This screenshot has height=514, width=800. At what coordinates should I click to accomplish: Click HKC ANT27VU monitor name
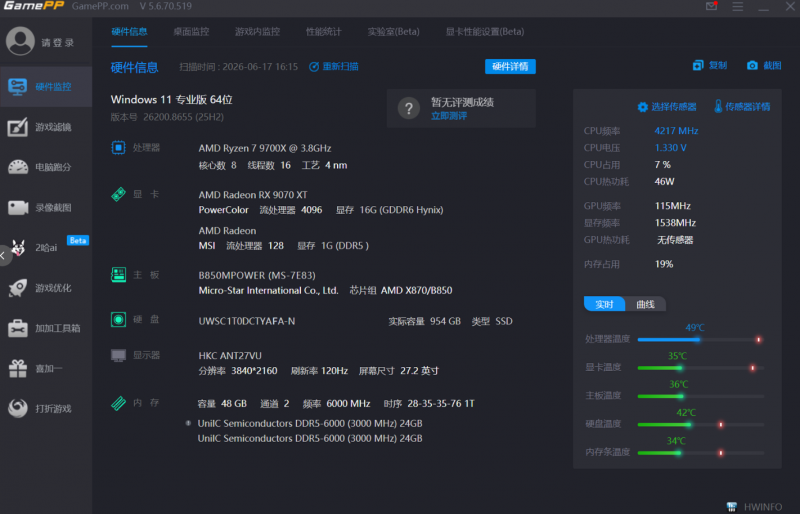230,355
